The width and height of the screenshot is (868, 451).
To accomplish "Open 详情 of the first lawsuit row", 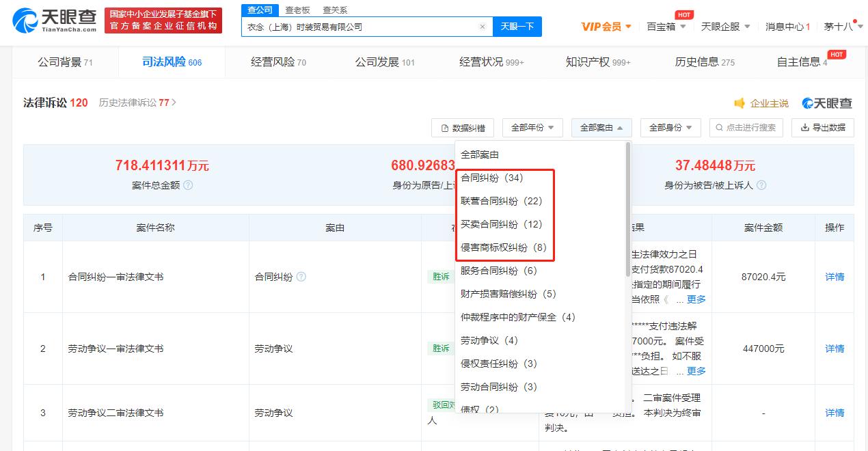I will pos(835,277).
